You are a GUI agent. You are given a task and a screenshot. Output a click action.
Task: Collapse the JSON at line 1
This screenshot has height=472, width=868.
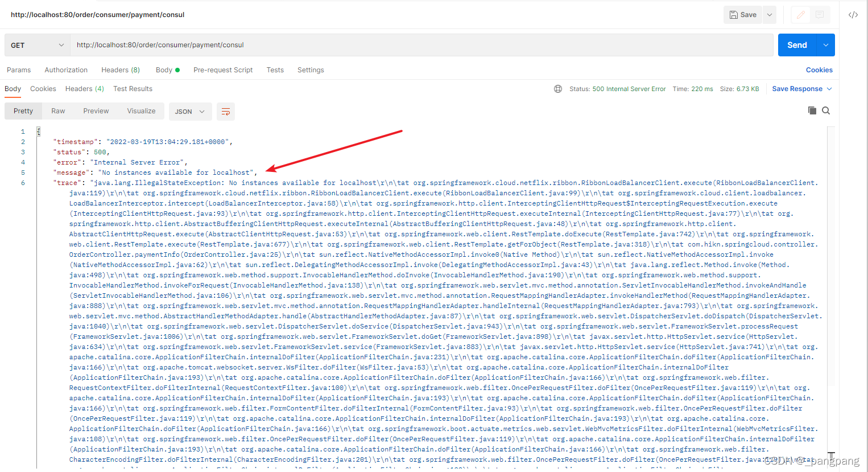coord(38,132)
